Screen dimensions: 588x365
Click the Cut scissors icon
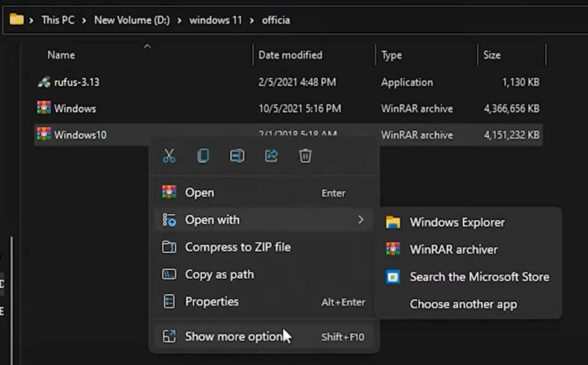tap(169, 156)
